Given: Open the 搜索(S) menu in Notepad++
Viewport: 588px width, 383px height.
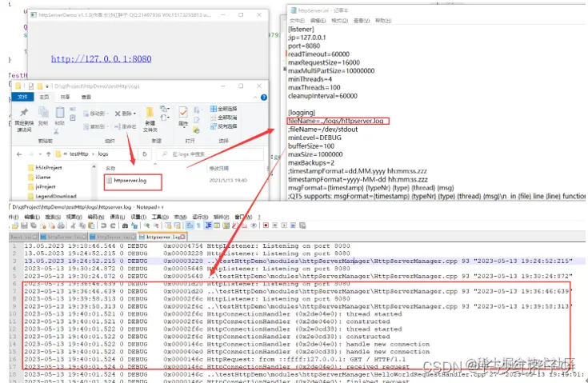Looking at the screenshot, I should (53, 217).
